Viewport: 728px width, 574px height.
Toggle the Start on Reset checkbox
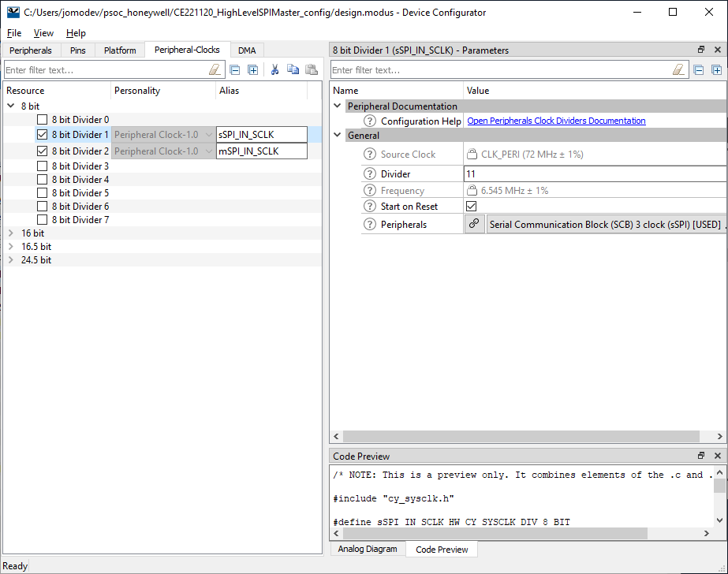tap(472, 207)
